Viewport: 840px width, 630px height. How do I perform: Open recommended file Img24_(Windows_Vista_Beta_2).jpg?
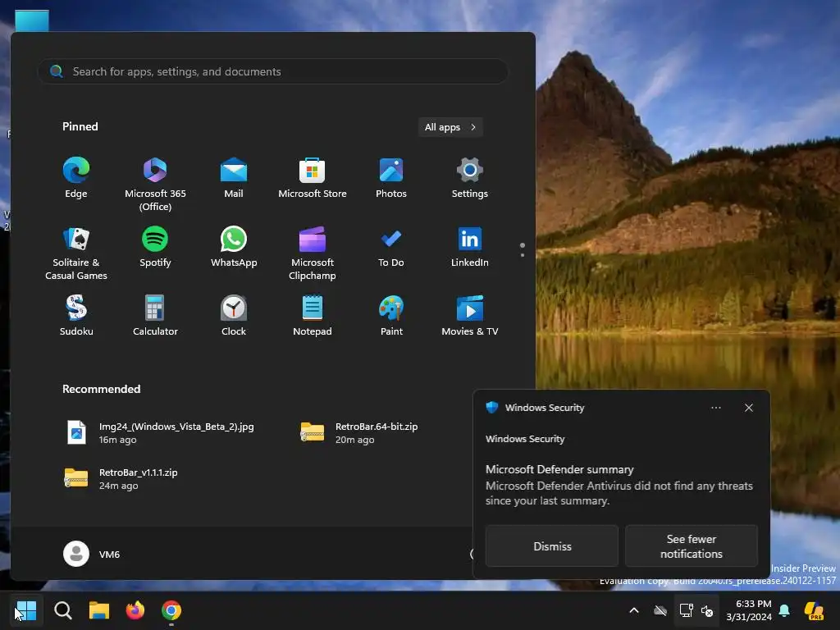[x=161, y=433]
